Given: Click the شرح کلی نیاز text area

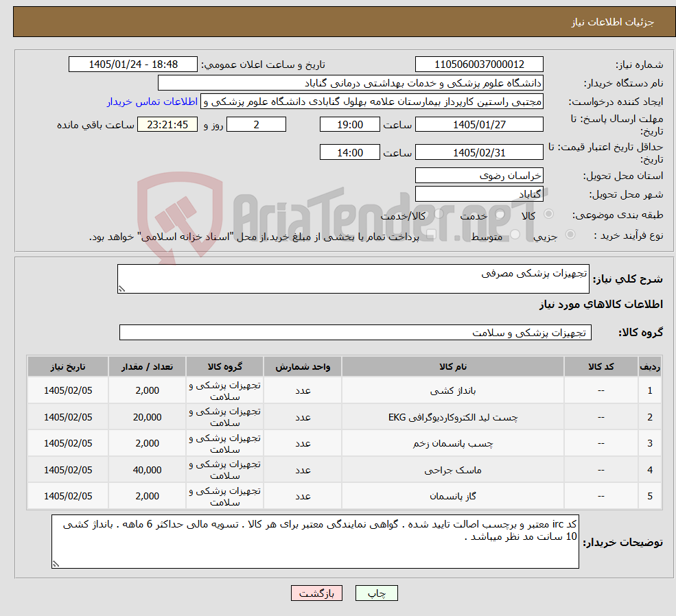Looking at the screenshot, I should pos(353,279).
